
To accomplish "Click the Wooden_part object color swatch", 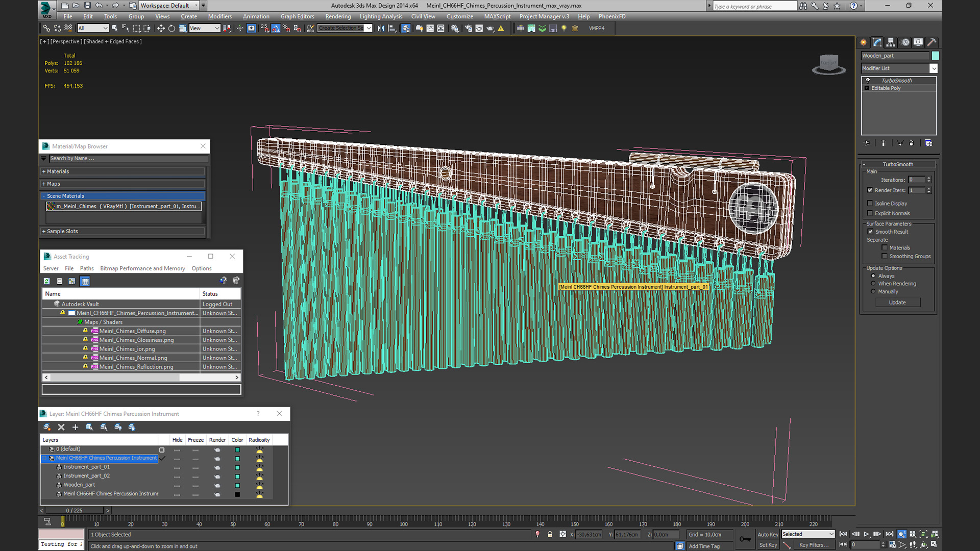I will 935,56.
